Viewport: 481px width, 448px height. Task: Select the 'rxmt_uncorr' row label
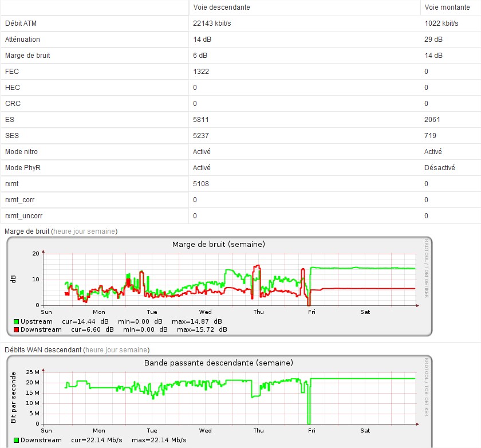coord(23,216)
